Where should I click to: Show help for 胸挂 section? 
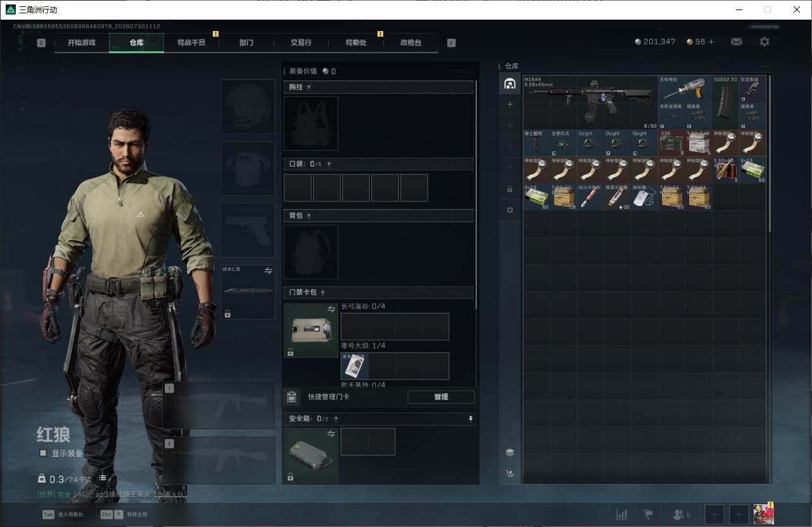(309, 87)
